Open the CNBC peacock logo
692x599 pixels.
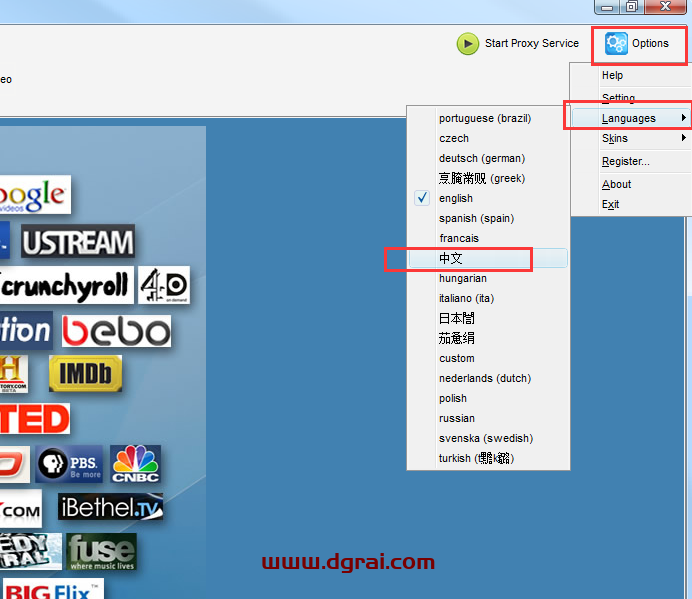click(135, 464)
